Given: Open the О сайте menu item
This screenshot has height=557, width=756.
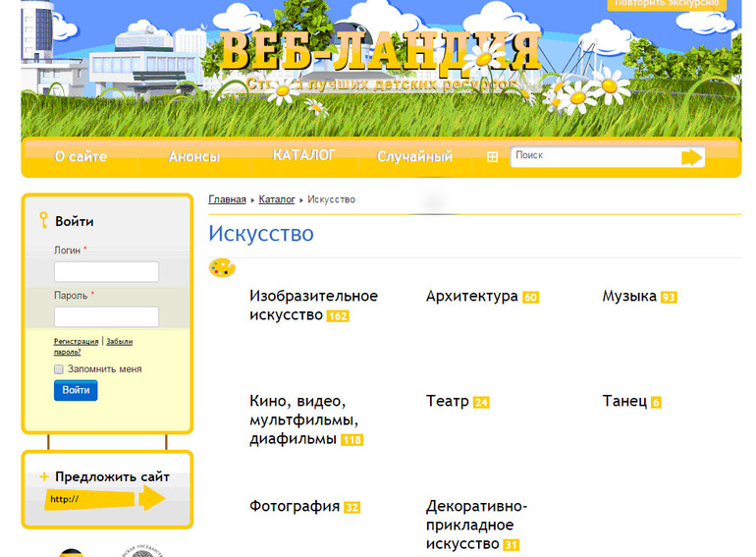Looking at the screenshot, I should [81, 157].
